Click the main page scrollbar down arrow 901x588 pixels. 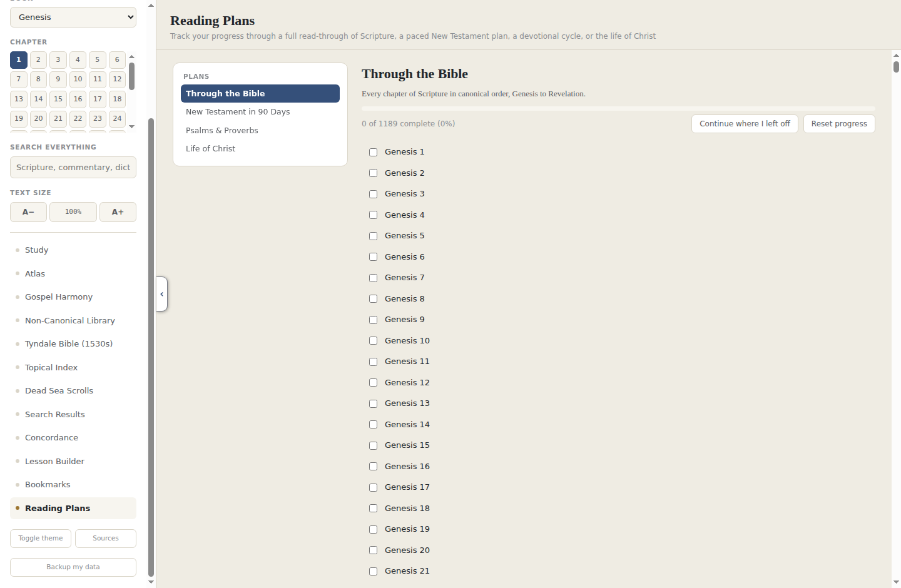coord(896,582)
